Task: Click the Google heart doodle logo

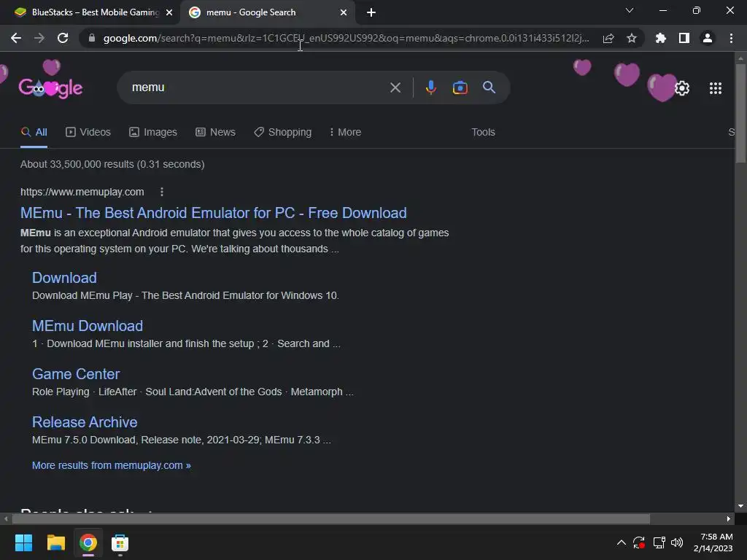Action: tap(51, 87)
